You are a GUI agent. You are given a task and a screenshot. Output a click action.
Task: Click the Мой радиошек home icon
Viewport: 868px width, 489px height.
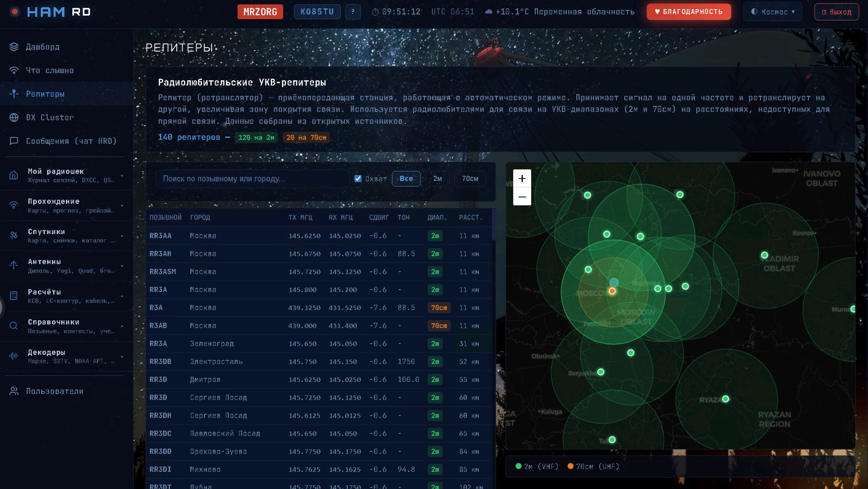point(14,175)
